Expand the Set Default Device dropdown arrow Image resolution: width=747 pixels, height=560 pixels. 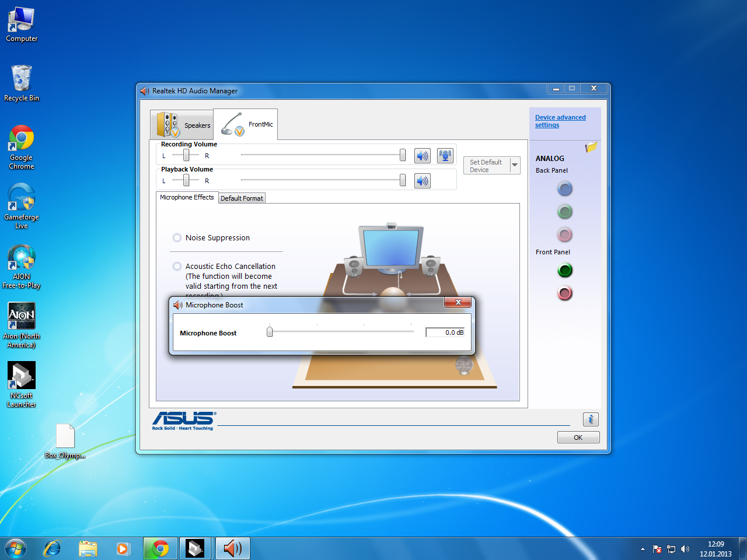(x=515, y=165)
